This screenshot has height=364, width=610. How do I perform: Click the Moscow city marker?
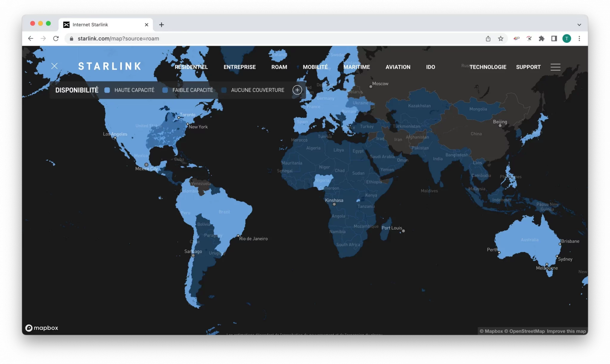point(371,87)
